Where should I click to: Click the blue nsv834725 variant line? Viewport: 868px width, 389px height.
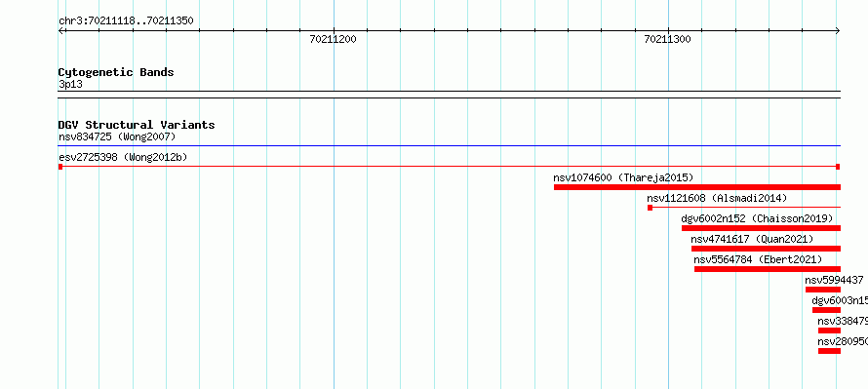[450, 146]
